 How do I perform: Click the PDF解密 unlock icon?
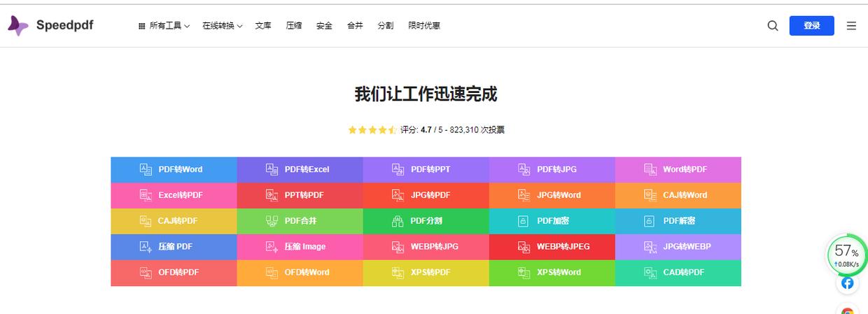point(650,221)
